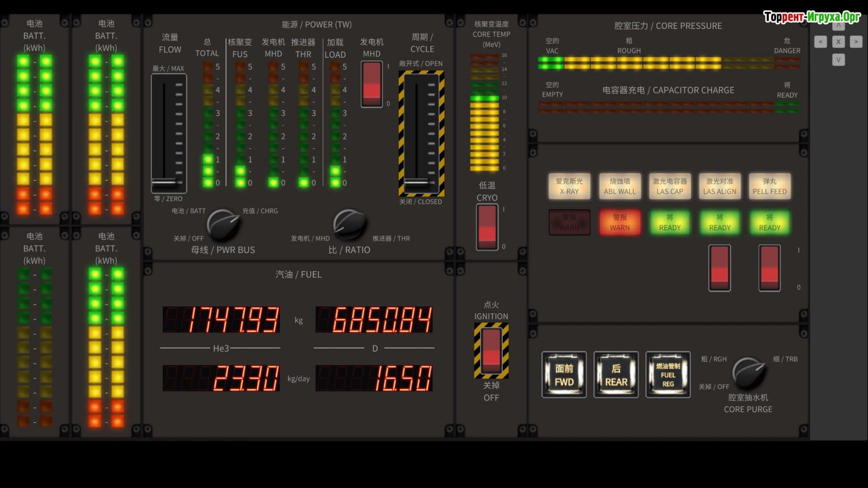Flip the red switch under LAS ALIGN
This screenshot has height=488, width=868.
click(x=719, y=268)
